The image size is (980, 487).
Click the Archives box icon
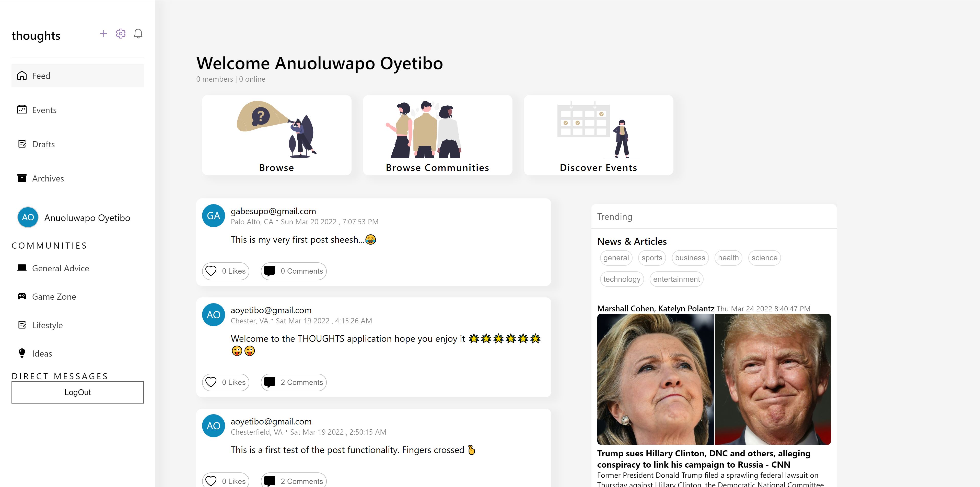coord(22,178)
